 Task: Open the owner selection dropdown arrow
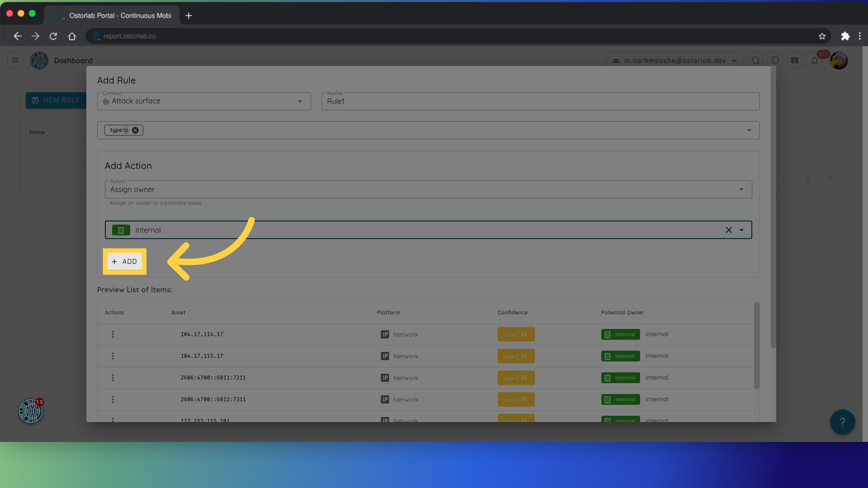(741, 230)
